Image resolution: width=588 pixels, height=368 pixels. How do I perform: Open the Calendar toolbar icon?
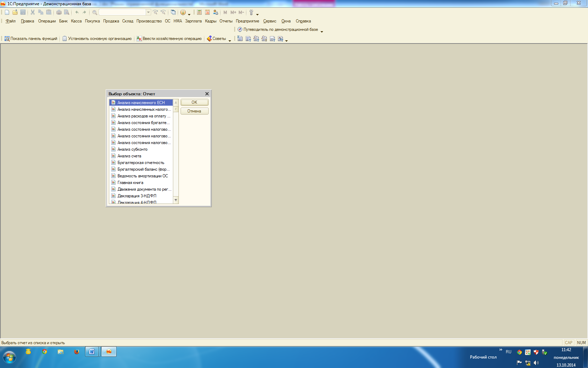[x=207, y=12]
